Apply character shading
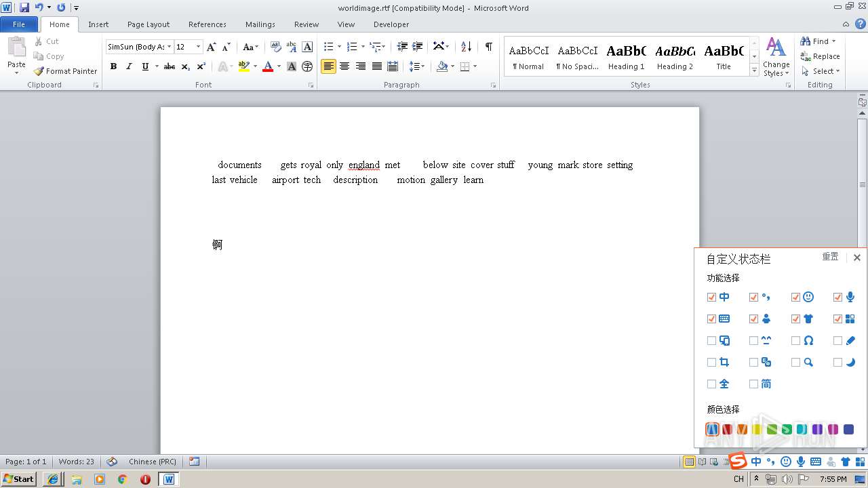This screenshot has height=488, width=868. pos(292,66)
